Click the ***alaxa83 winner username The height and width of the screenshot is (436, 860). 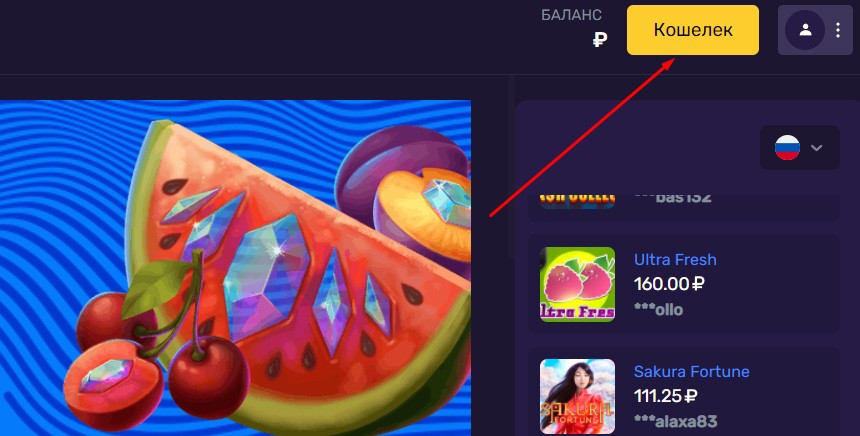pos(675,421)
